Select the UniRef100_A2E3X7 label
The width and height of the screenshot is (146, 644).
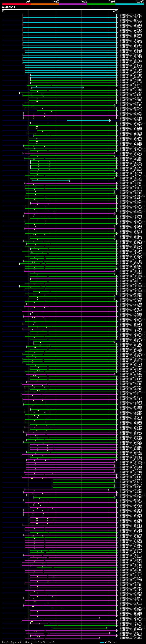click(x=131, y=630)
